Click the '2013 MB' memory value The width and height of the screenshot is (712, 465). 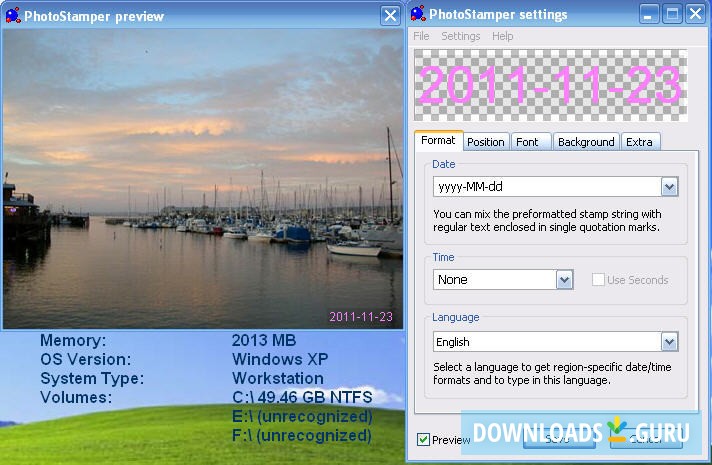click(264, 340)
